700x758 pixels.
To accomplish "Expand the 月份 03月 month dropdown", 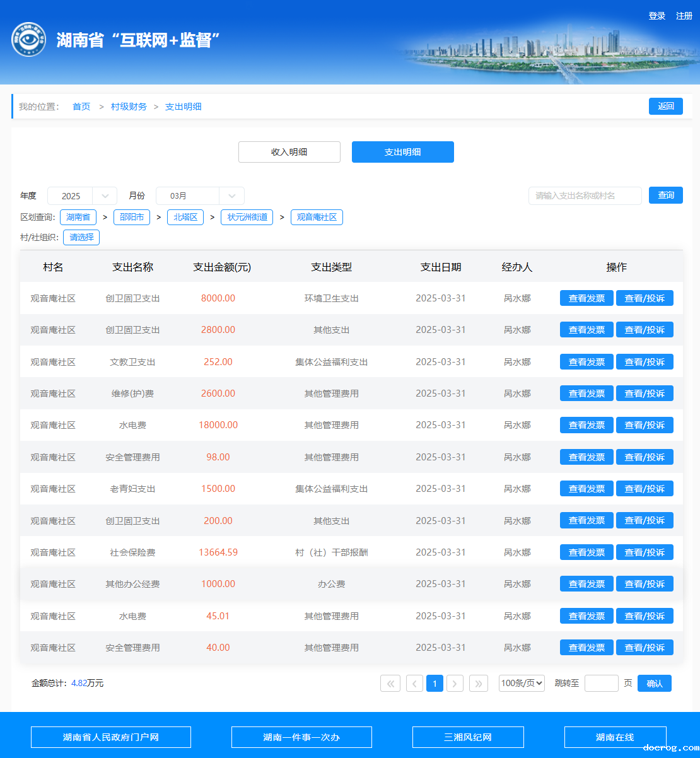I will pyautogui.click(x=199, y=196).
